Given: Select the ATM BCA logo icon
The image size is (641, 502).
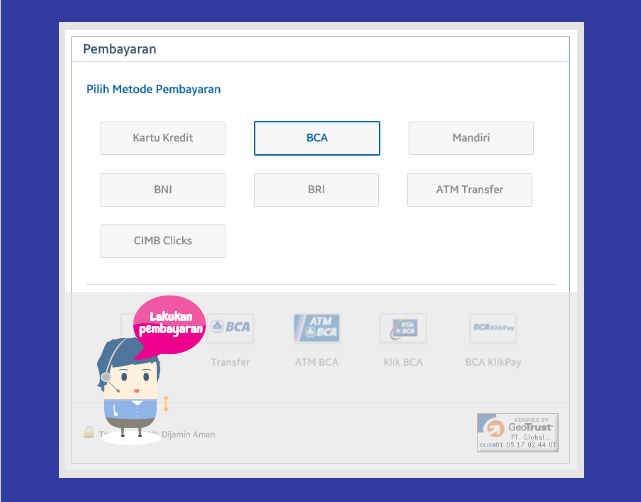Looking at the screenshot, I should [x=317, y=328].
